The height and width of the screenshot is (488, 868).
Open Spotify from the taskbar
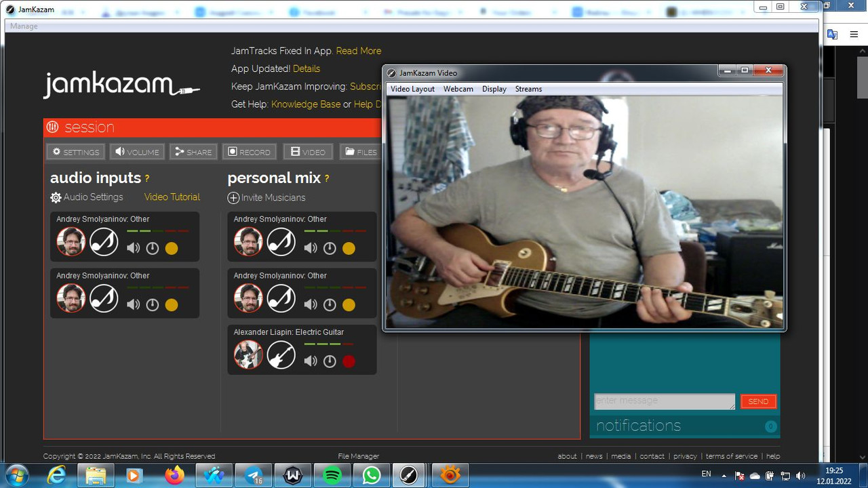[332, 476]
